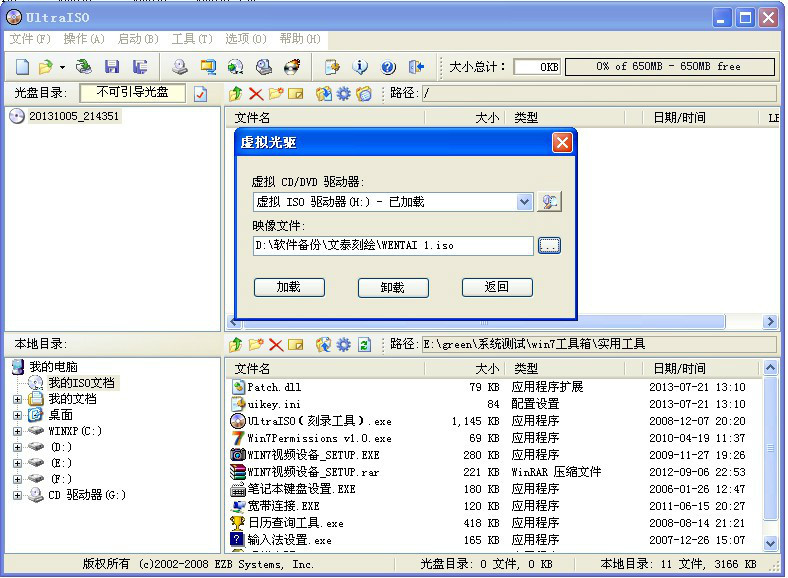Click the 不可引导光盘 boot status field
Viewport: 788px width, 578px height.
pos(133,93)
